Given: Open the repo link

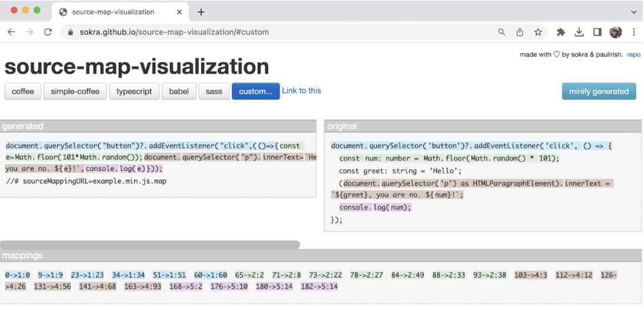Looking at the screenshot, I should [633, 54].
